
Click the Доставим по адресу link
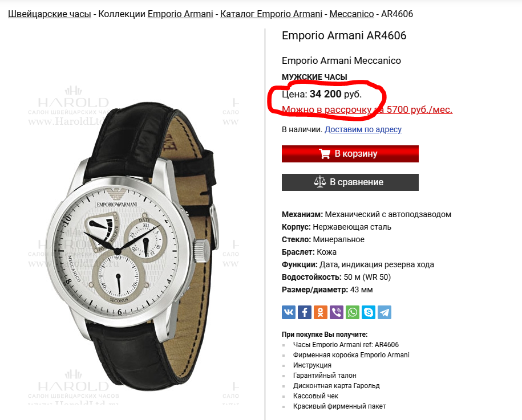(363, 129)
